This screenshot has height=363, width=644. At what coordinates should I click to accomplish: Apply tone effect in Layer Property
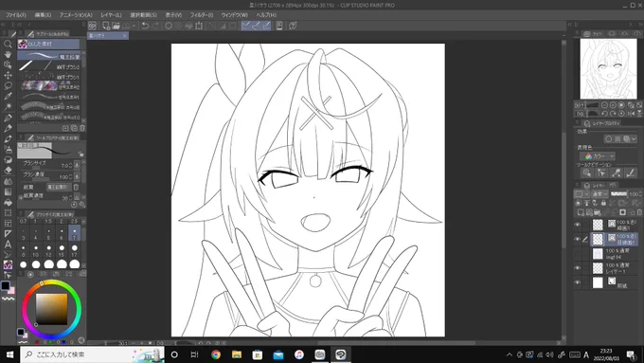[617, 139]
